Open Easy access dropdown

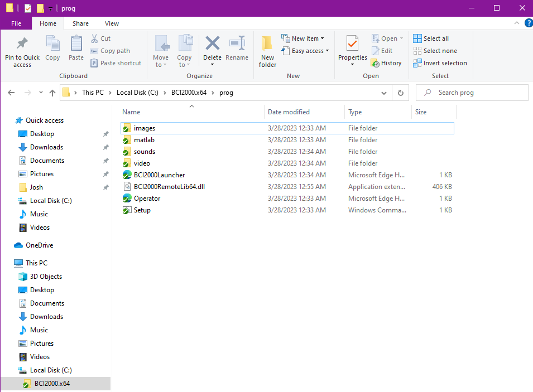tap(305, 51)
